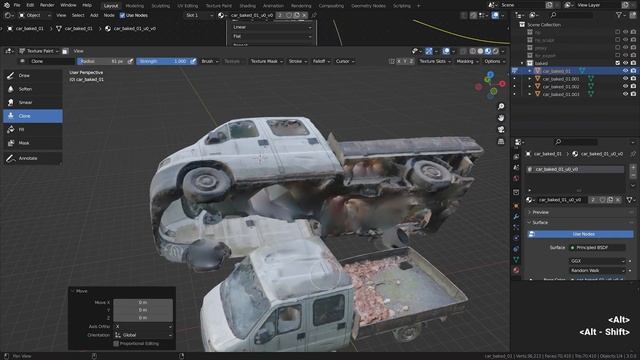Viewport: 640px width, 360px height.
Task: Remove material slot with minus button
Action: tap(633, 175)
